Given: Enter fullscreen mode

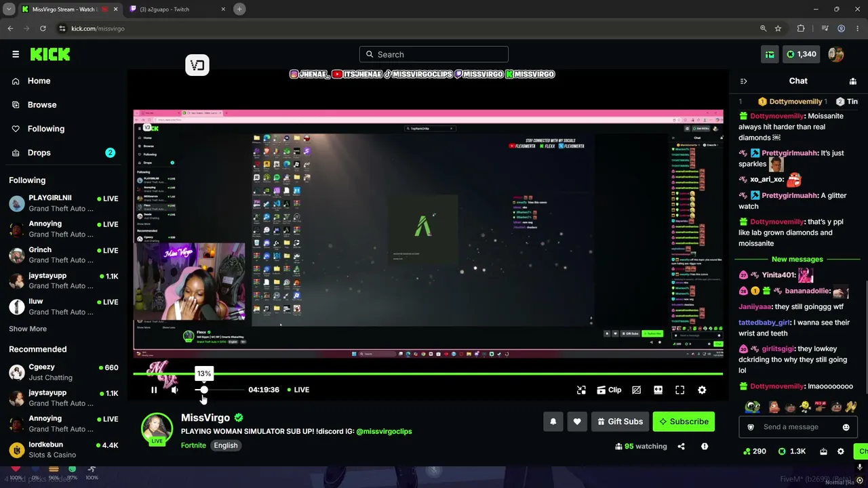Looking at the screenshot, I should tap(679, 390).
